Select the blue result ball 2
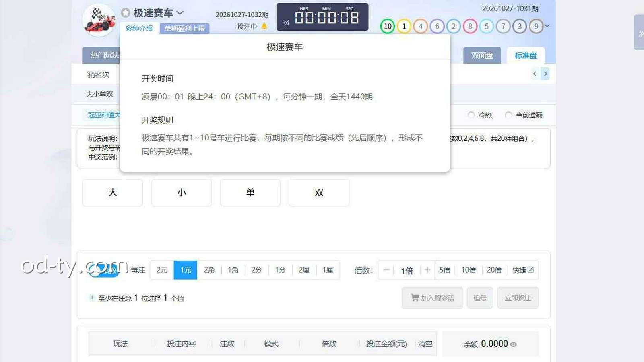The height and width of the screenshot is (362, 644). tap(454, 26)
